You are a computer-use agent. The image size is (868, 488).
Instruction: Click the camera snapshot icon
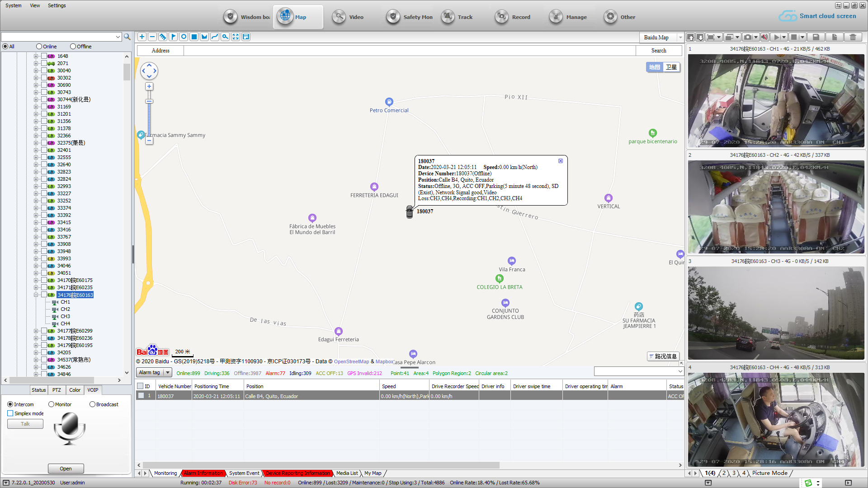(x=748, y=37)
